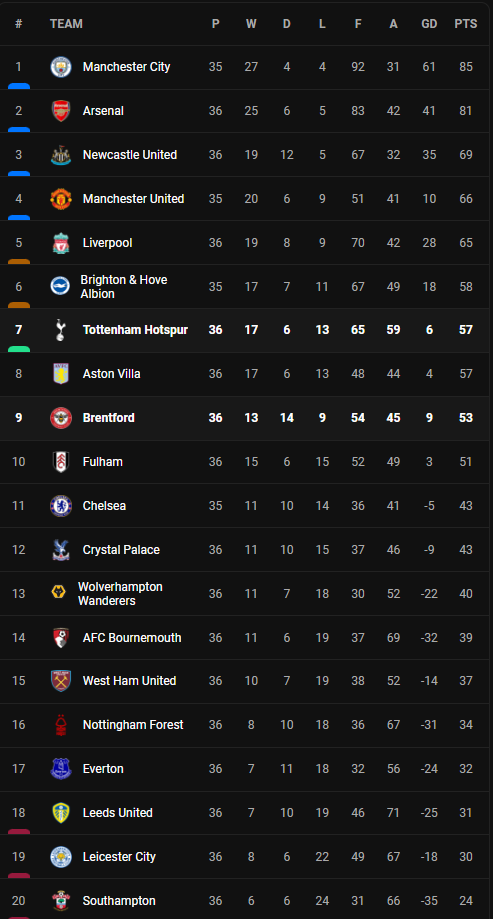Select the Chelsea team name

(x=104, y=506)
